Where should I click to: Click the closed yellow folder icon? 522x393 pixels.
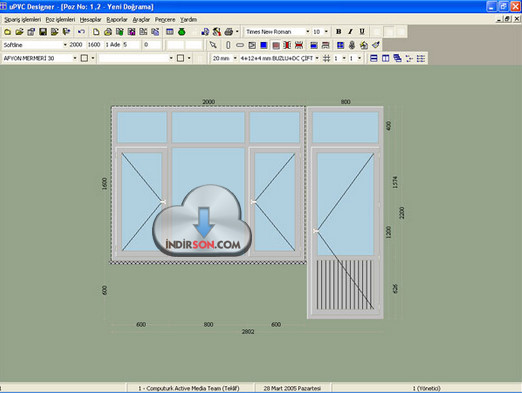[x=7, y=32]
